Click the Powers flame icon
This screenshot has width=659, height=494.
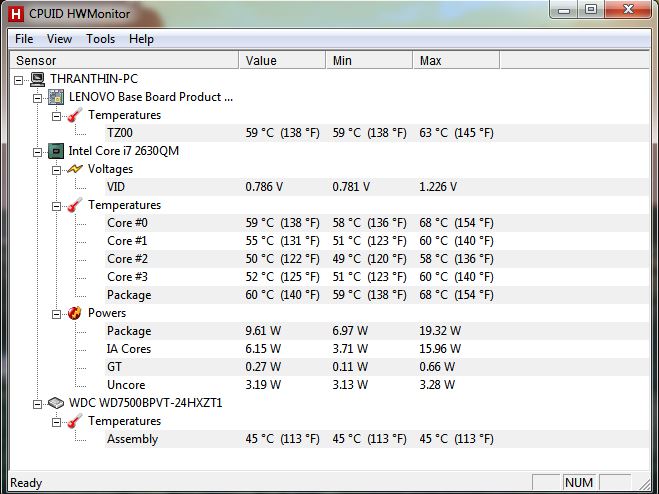75,313
